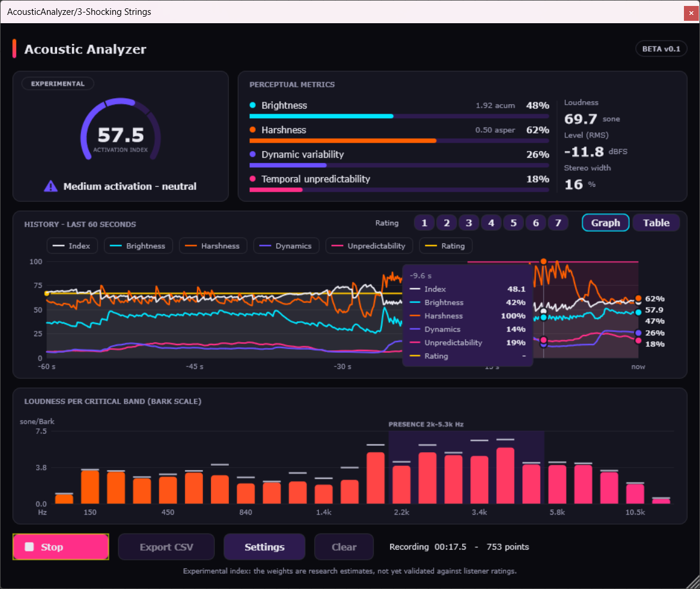700x589 pixels.
Task: Set rating to 6
Action: tap(536, 223)
